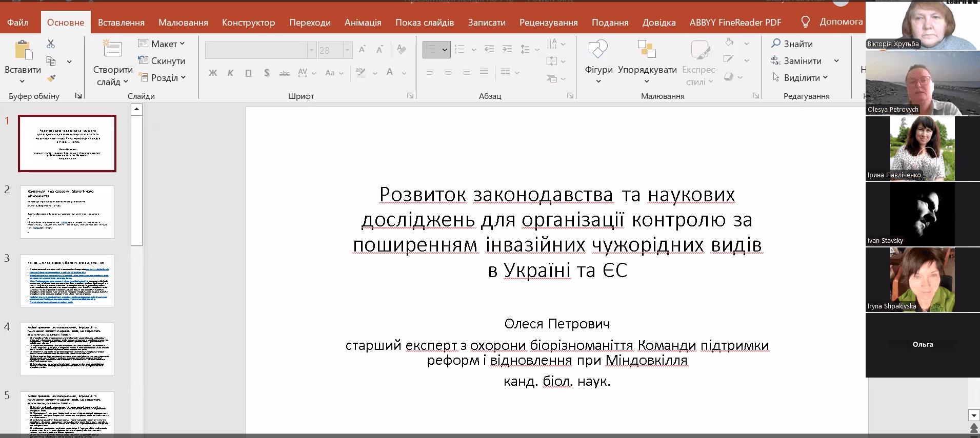
Task: Toggle italic (К) formatting
Action: coord(231,73)
